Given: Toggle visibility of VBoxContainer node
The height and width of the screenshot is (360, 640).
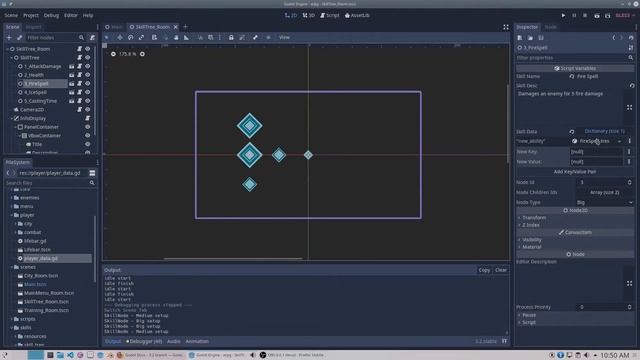Looking at the screenshot, I should point(87,136).
